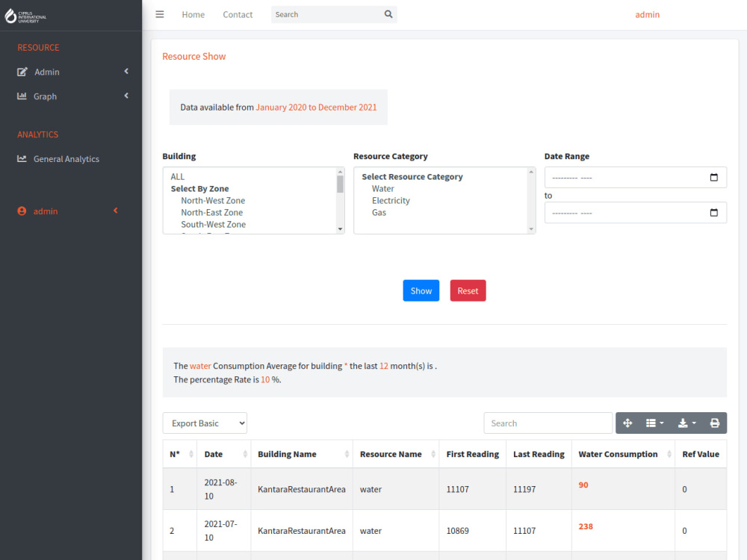747x560 pixels.
Task: Sort table by Building Name column arrows
Action: 347,454
